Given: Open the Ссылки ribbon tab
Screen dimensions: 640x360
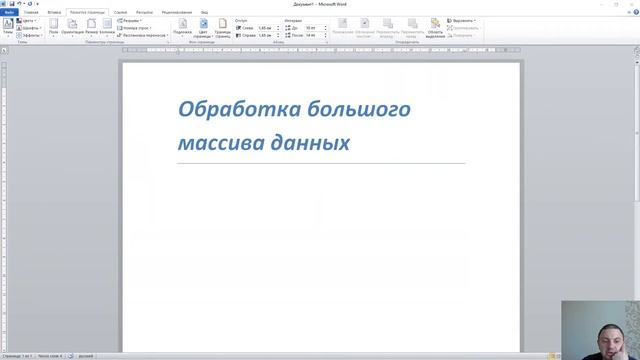Looking at the screenshot, I should click(x=120, y=12).
